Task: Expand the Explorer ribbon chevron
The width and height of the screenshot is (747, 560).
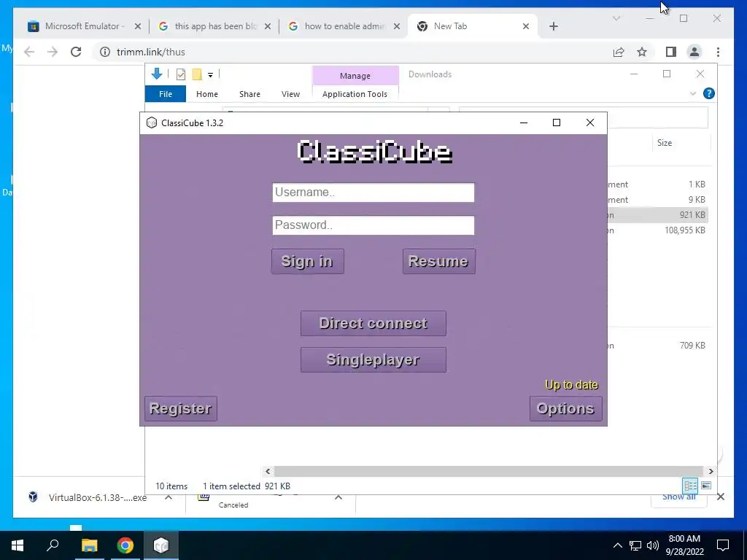Action: click(x=693, y=93)
